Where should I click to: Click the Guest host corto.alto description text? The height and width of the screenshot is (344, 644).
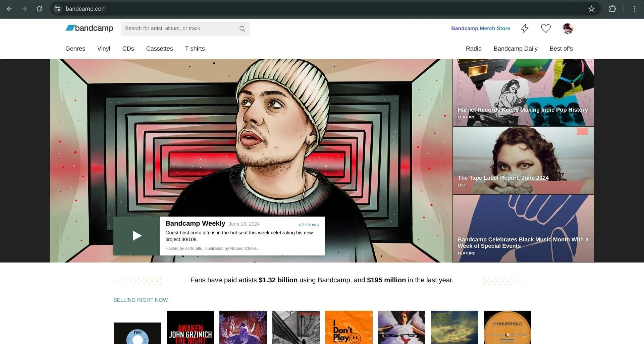click(x=239, y=236)
